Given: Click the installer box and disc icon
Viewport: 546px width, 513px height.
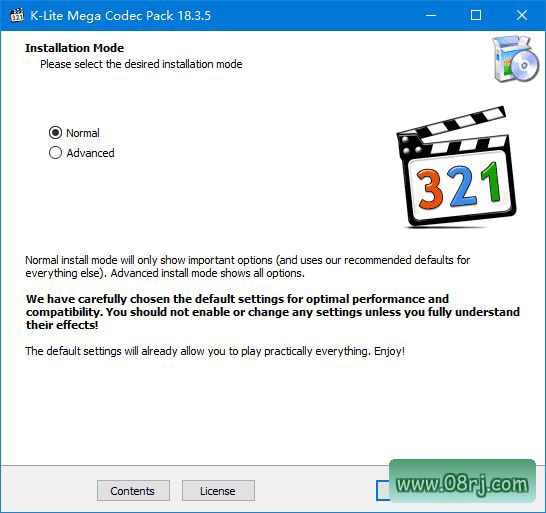Looking at the screenshot, I should (x=516, y=59).
